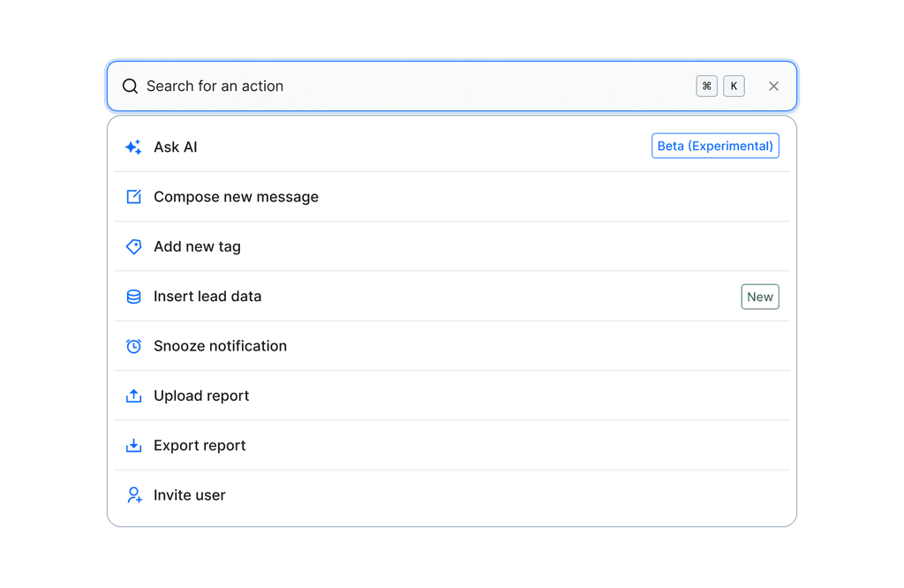Image resolution: width=904 pixels, height=588 pixels.
Task: Click the compose message pencil icon
Action: 133,197
